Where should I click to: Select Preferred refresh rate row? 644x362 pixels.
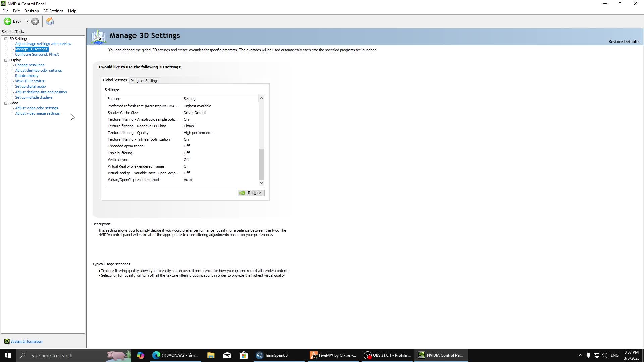click(182, 106)
